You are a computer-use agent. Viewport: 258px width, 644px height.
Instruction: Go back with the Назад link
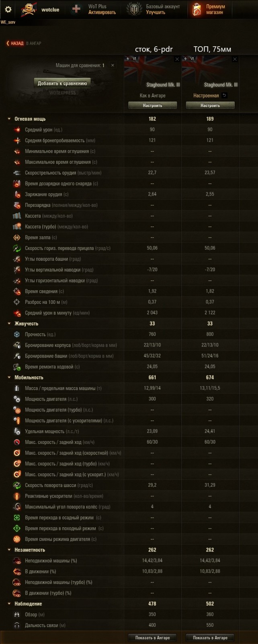15,43
